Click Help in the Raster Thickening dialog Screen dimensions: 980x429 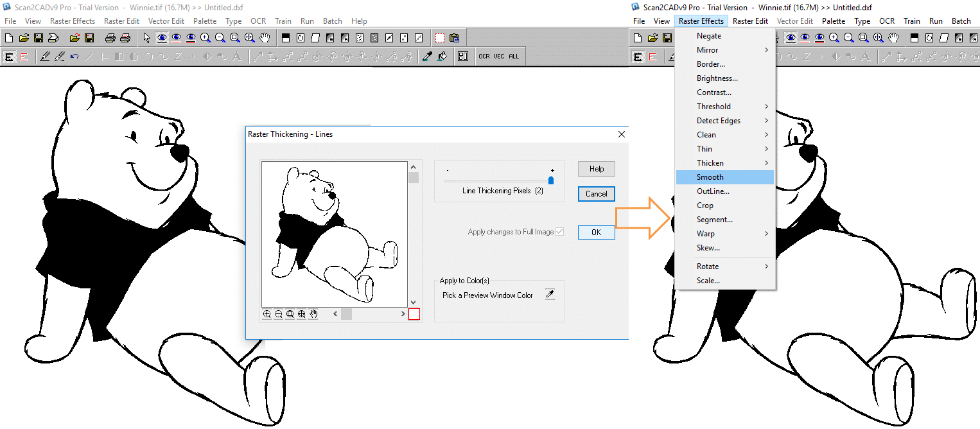pyautogui.click(x=596, y=168)
